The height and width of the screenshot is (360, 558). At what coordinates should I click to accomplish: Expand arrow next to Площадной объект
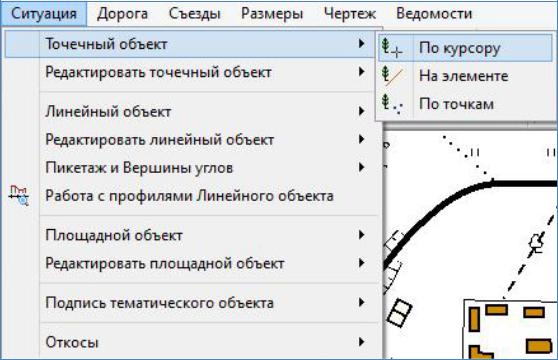click(x=362, y=235)
